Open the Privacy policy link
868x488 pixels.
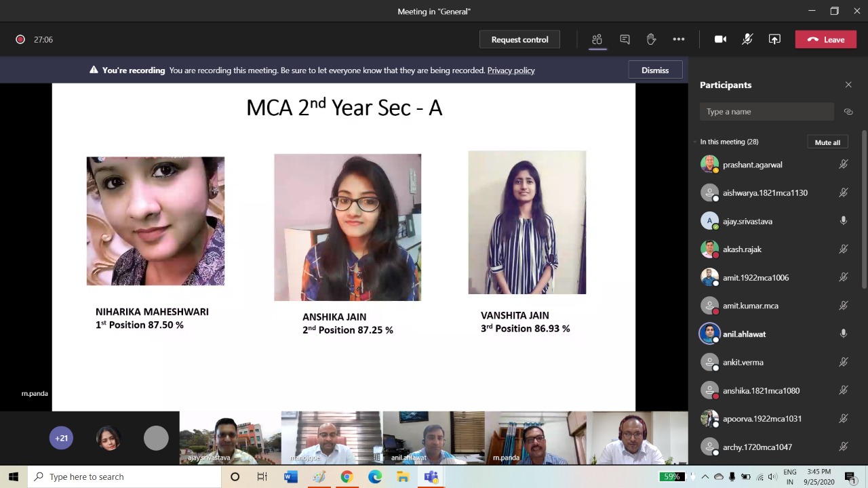click(511, 70)
